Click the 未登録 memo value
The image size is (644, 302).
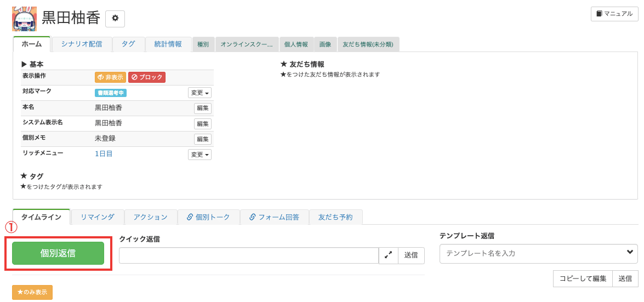[x=105, y=139]
